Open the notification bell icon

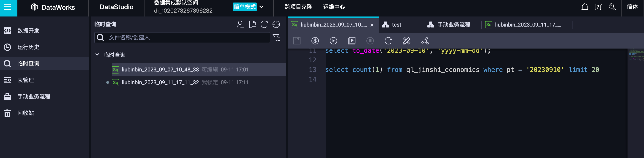[584, 7]
